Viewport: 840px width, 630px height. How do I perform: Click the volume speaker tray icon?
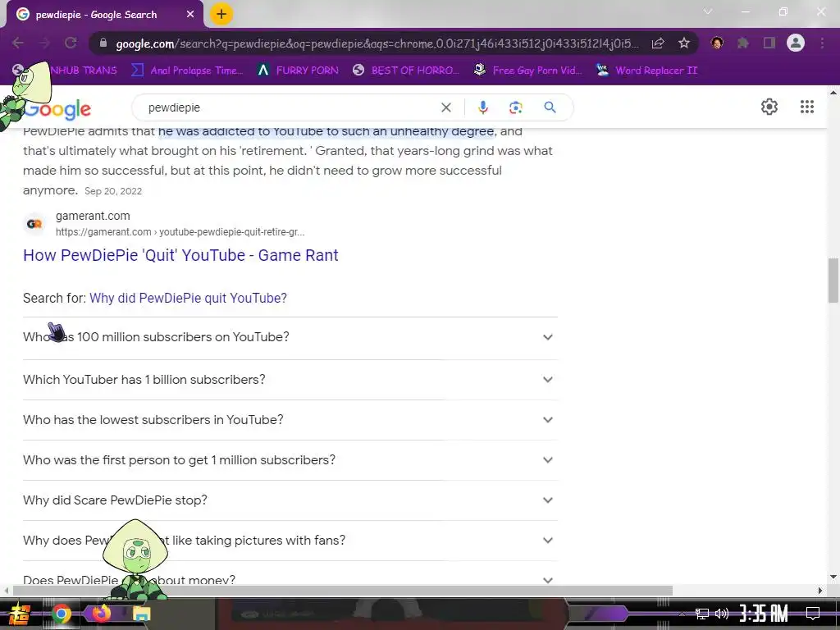pos(722,614)
